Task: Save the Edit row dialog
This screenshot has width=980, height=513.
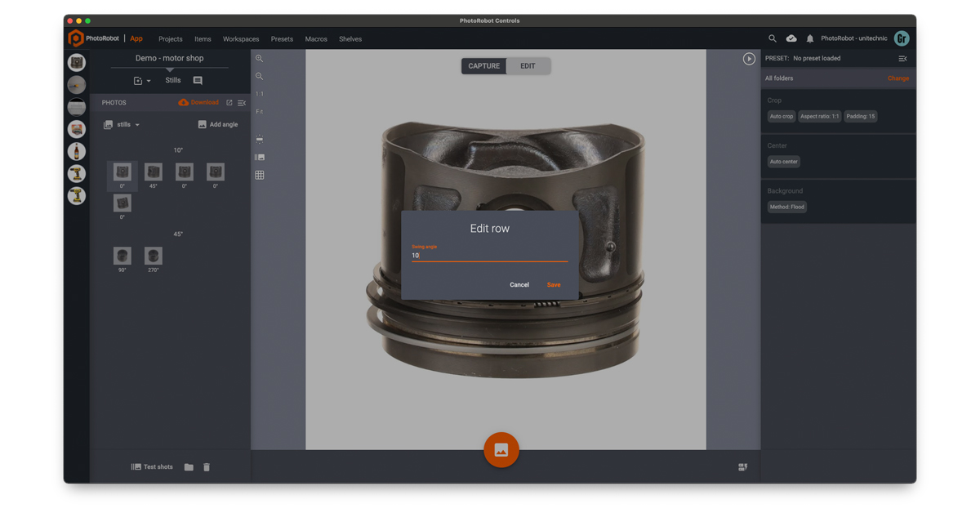Action: pyautogui.click(x=553, y=284)
